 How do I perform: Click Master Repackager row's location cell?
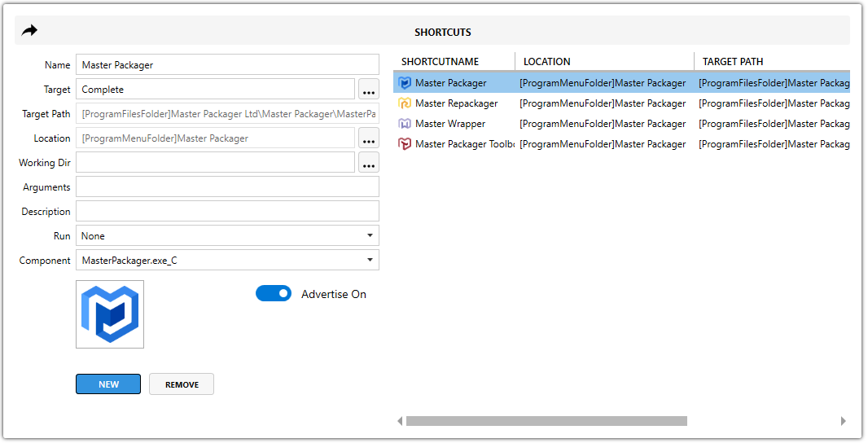pyautogui.click(x=603, y=103)
